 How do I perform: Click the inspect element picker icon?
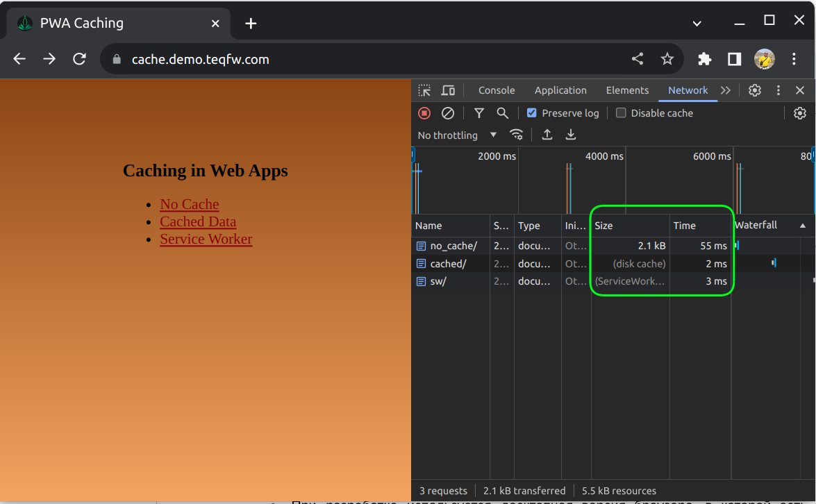424,90
